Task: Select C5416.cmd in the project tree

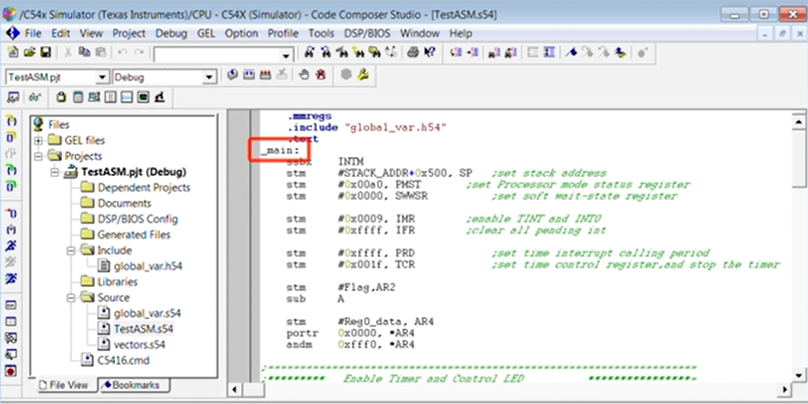Action: pos(124,360)
